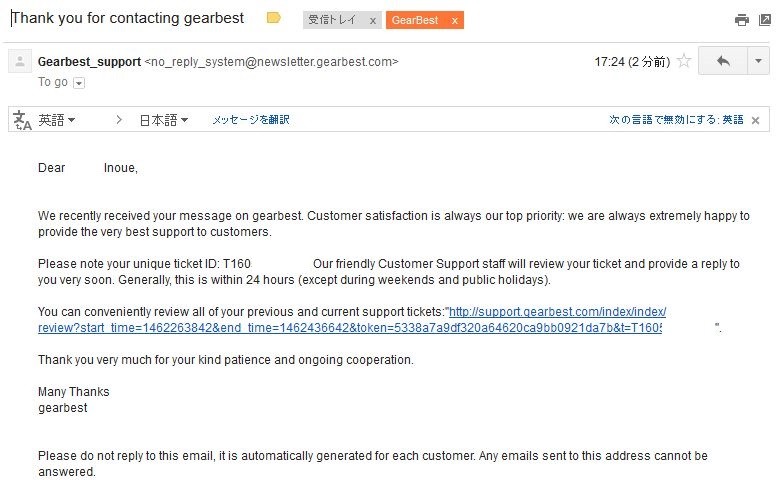Remove the 受信トレイ label with x
The width and height of the screenshot is (784, 480).
(x=372, y=20)
